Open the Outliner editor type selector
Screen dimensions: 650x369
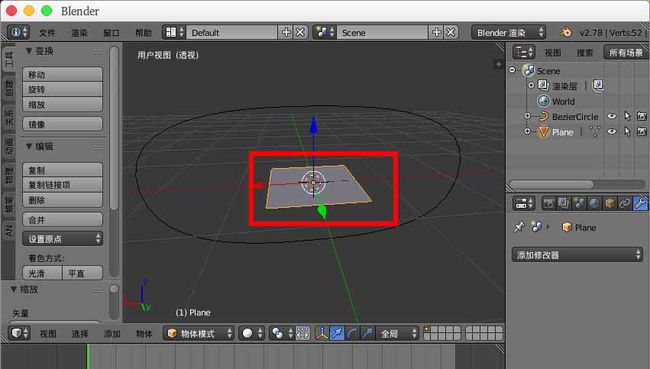click(x=524, y=53)
